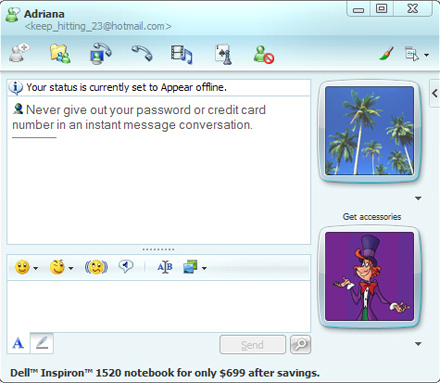
Task: Choose a background picture icon
Action: click(x=191, y=267)
